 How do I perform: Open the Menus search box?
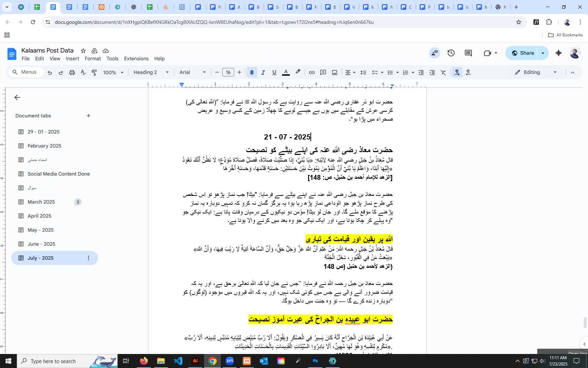tap(26, 72)
